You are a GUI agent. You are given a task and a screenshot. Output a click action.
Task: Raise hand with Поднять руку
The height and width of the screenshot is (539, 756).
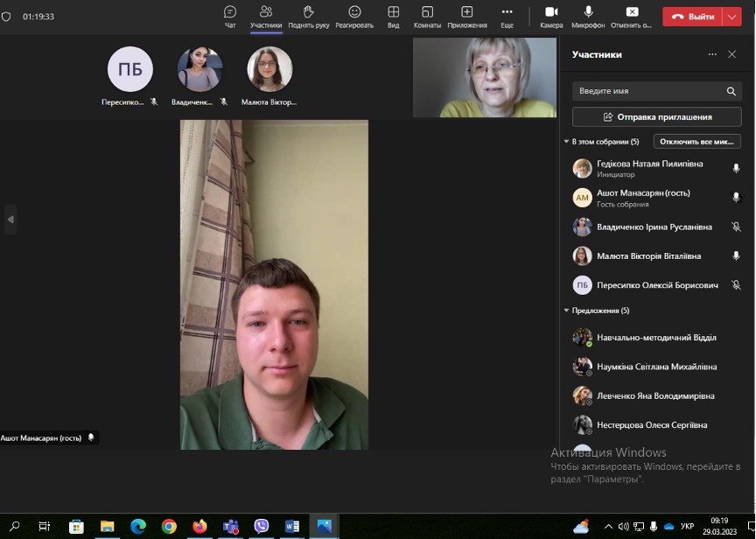(309, 17)
